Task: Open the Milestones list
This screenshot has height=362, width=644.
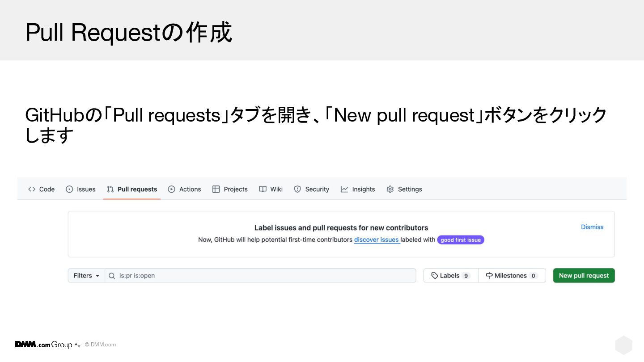Action: 512,275
